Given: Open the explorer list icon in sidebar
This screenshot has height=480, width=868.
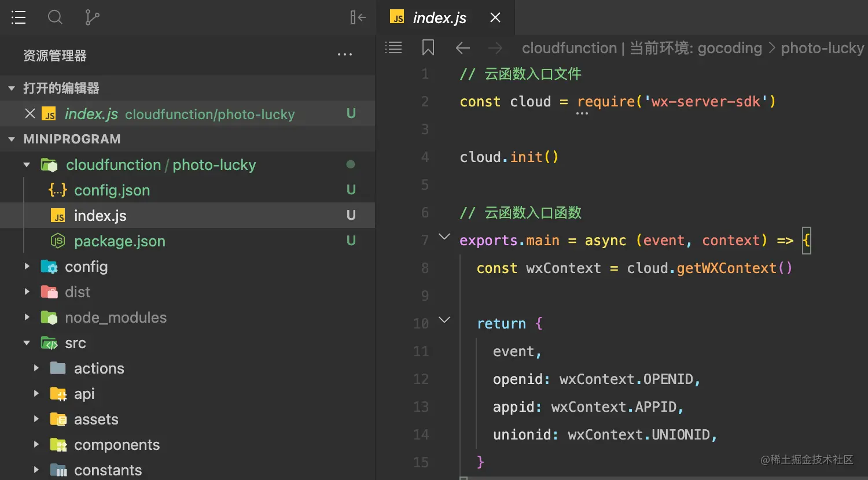Looking at the screenshot, I should (x=19, y=18).
